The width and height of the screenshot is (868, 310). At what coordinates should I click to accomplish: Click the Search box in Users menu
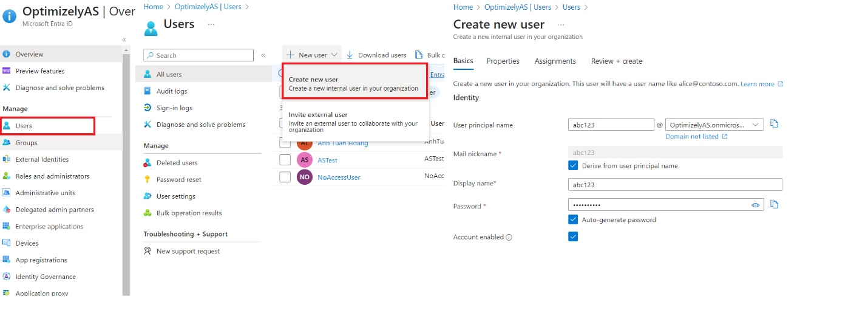tap(198, 55)
